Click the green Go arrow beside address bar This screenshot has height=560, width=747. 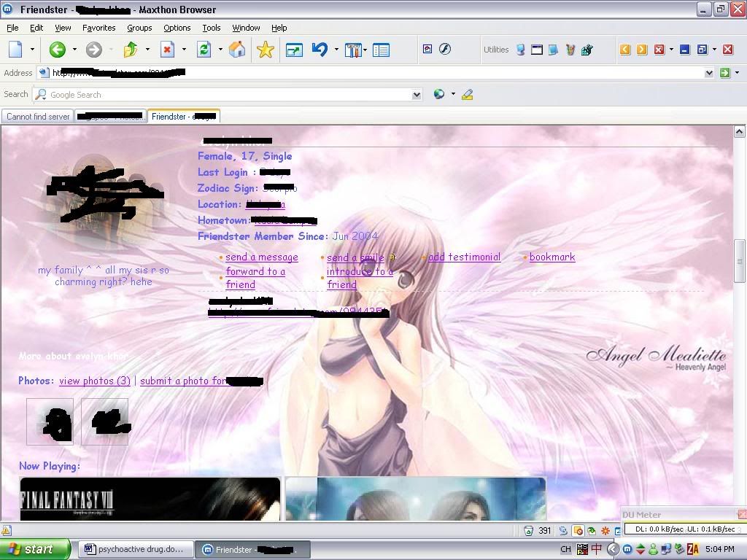coord(725,73)
